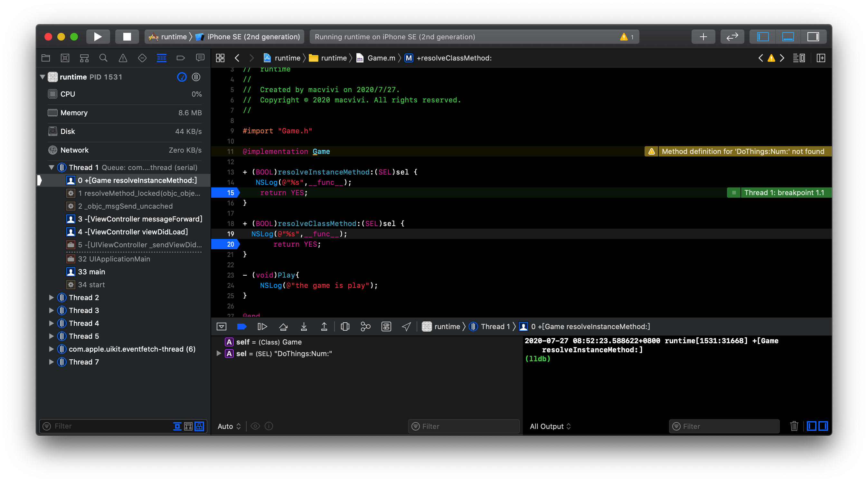This screenshot has width=868, height=483.
Task: Open the process view options gauge button
Action: (x=182, y=77)
